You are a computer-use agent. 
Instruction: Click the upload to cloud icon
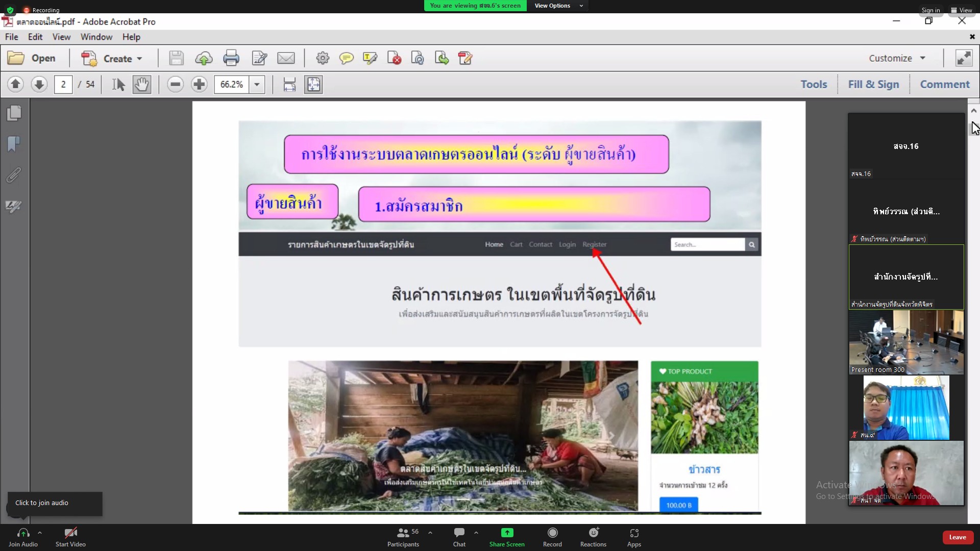point(204,58)
